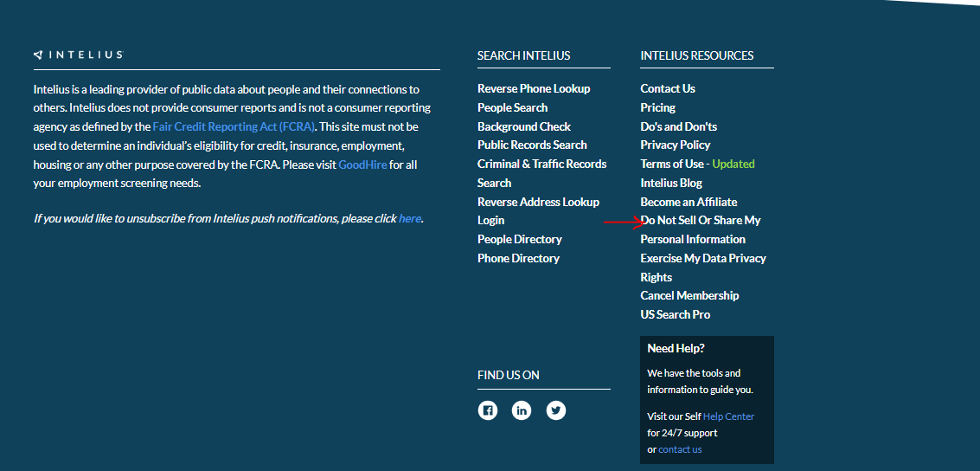Open the LinkedIn social icon
This screenshot has width=980, height=471.
pos(522,410)
